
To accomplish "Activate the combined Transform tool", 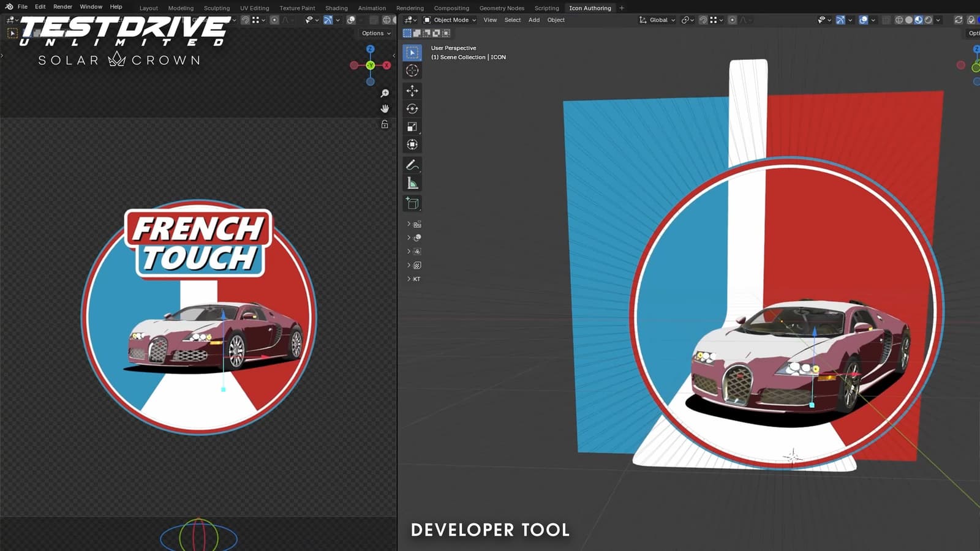I will (412, 144).
